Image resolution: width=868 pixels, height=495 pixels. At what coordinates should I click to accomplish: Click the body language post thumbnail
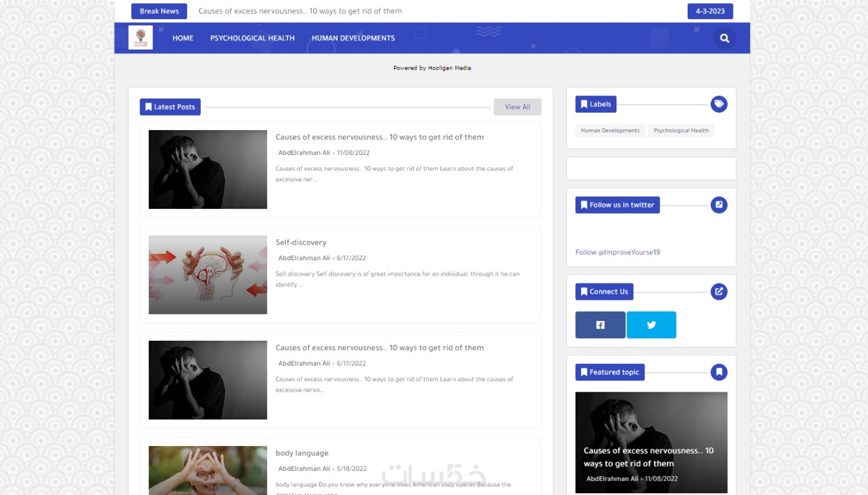208,471
